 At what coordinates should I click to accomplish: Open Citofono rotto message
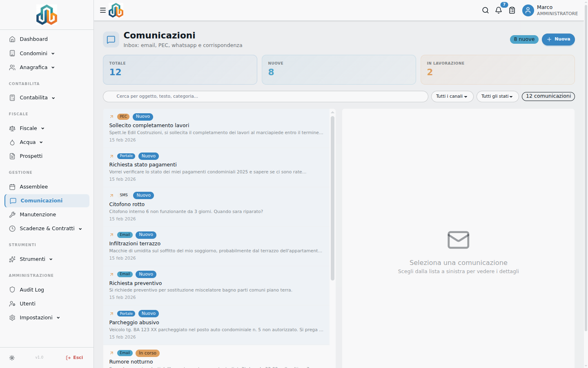(x=216, y=207)
